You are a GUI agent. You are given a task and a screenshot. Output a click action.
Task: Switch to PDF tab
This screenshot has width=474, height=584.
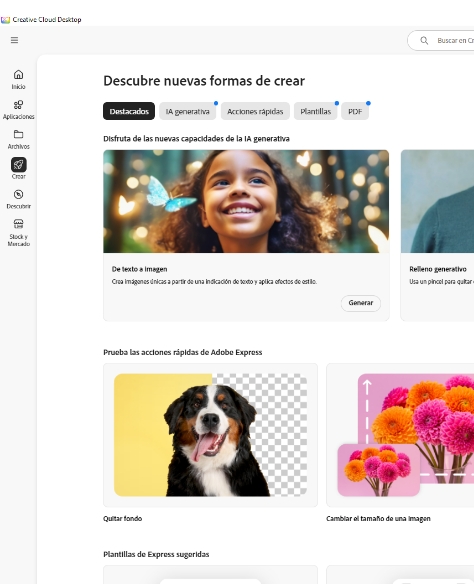coord(355,111)
